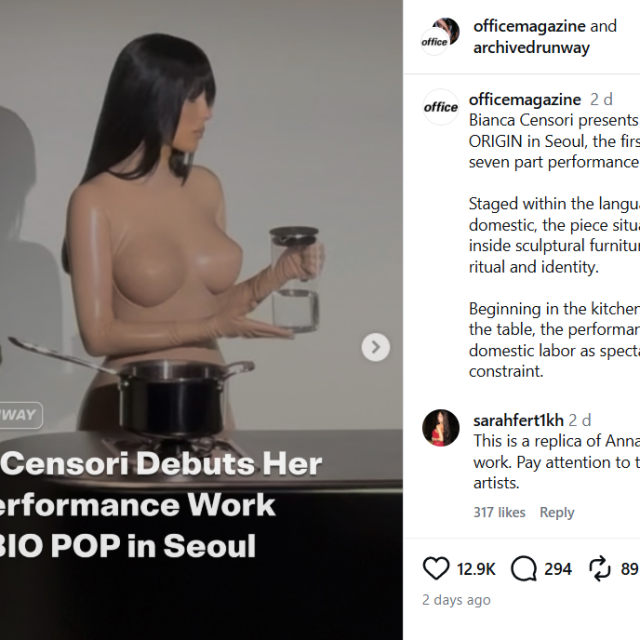Open the 294 comments count
Screen dimensions: 640x640
click(x=558, y=569)
